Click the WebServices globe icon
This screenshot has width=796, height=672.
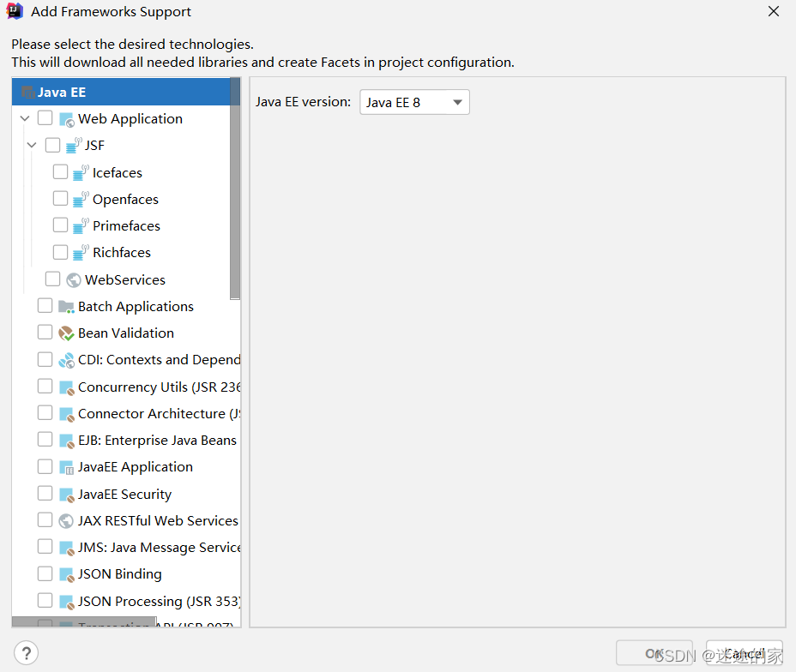pos(74,280)
